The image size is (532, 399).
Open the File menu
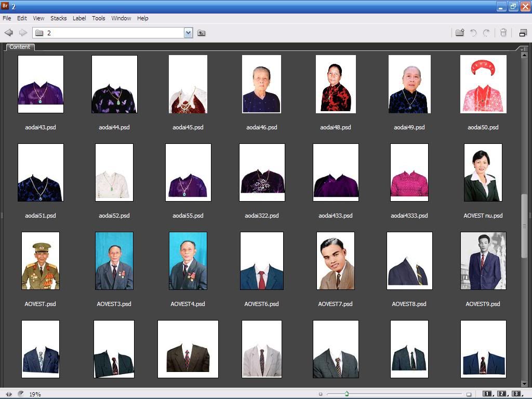click(x=7, y=18)
